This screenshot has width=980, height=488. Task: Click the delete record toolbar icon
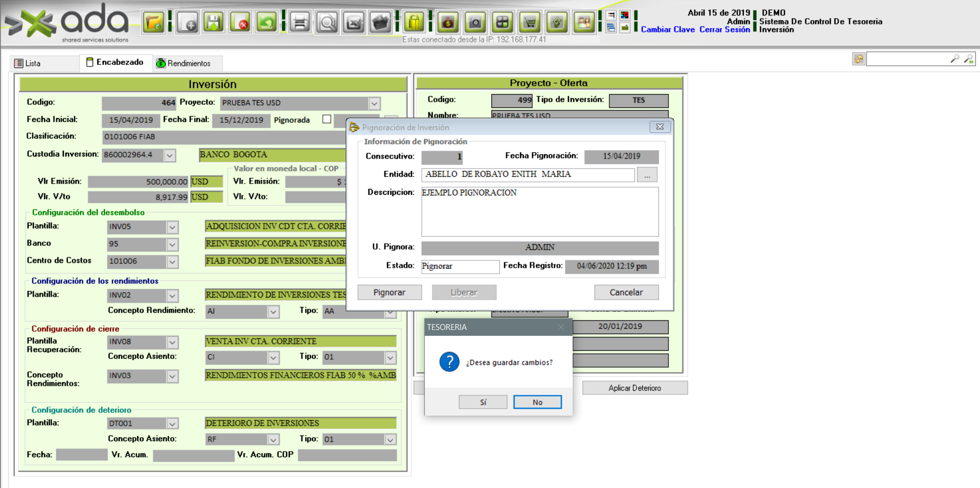tap(240, 22)
